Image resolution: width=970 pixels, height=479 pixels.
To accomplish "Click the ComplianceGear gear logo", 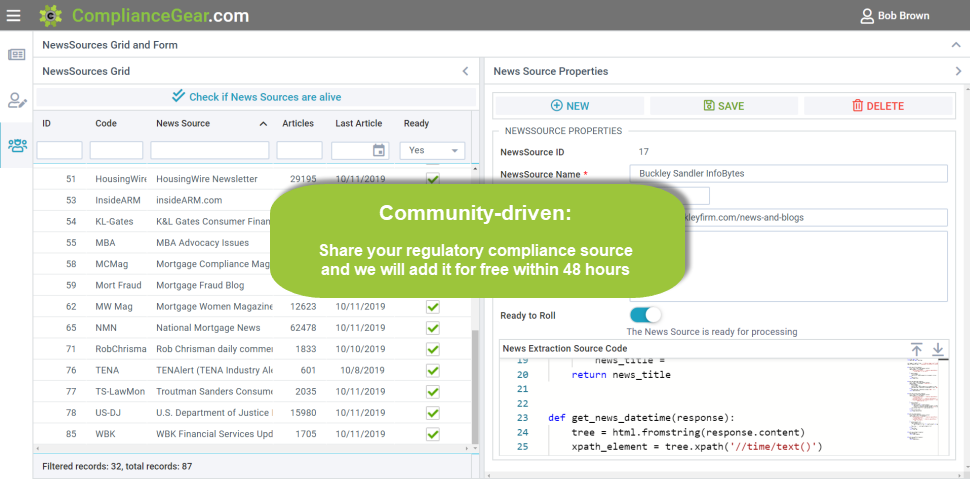I will coord(51,15).
